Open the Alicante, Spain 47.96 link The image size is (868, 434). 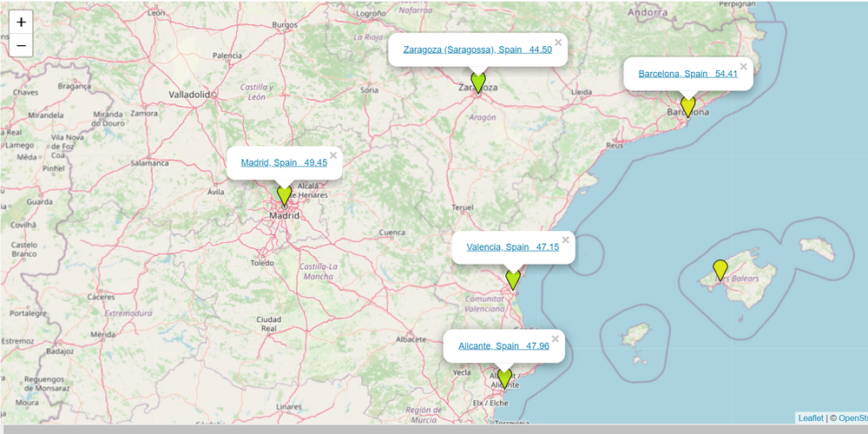point(503,346)
